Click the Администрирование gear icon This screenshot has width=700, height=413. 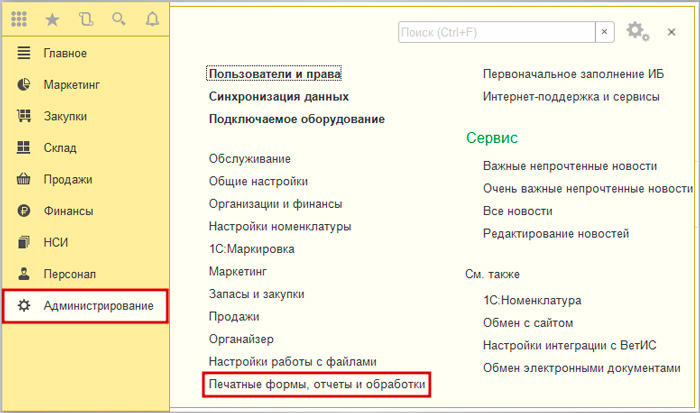pyautogui.click(x=24, y=306)
